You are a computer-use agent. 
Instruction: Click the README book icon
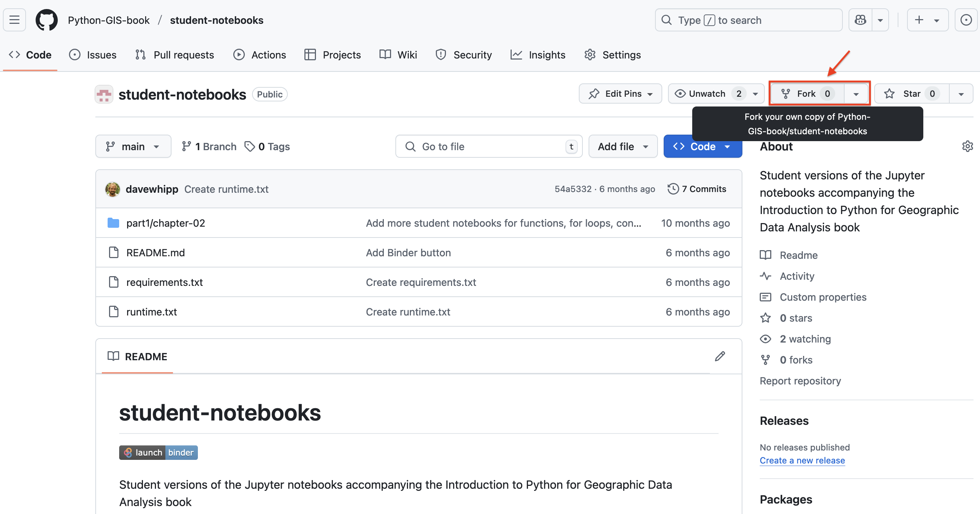113,356
